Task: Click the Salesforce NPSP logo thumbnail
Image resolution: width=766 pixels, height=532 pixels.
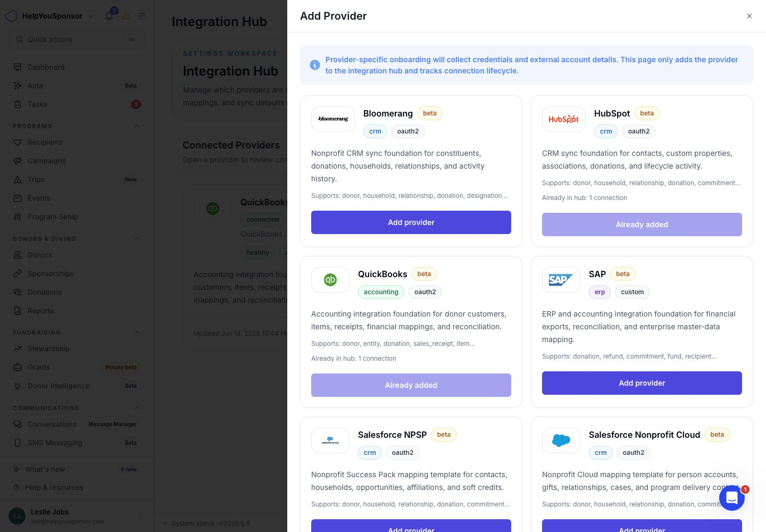Action: pos(330,440)
